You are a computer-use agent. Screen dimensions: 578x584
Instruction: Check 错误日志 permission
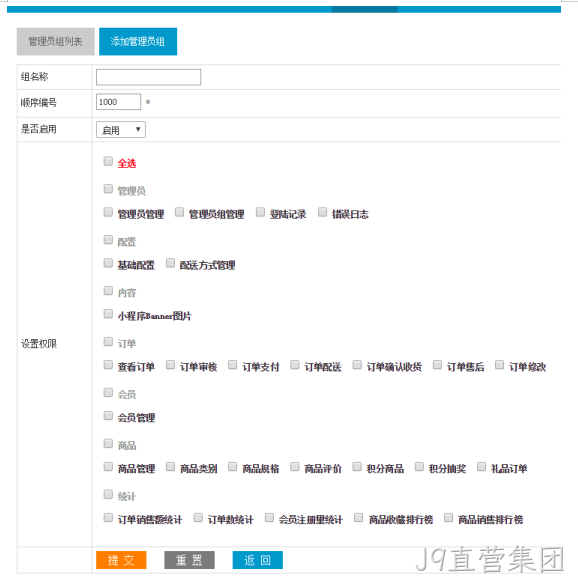point(323,212)
